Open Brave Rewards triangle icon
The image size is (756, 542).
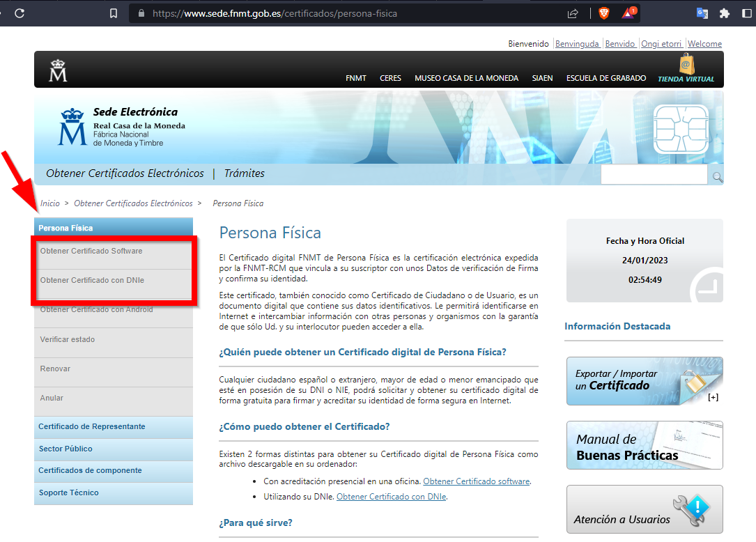pyautogui.click(x=628, y=13)
